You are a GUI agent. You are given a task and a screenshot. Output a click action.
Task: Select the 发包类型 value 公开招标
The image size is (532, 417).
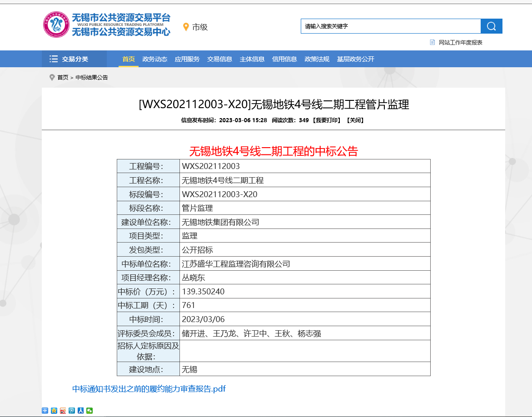pos(197,250)
